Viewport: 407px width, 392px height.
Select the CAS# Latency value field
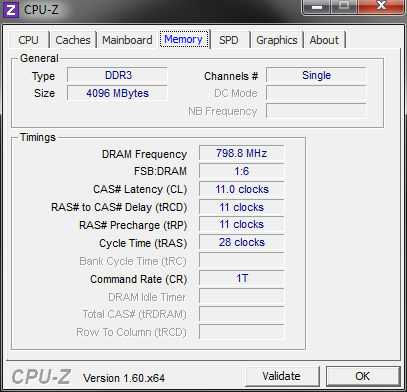click(242, 189)
